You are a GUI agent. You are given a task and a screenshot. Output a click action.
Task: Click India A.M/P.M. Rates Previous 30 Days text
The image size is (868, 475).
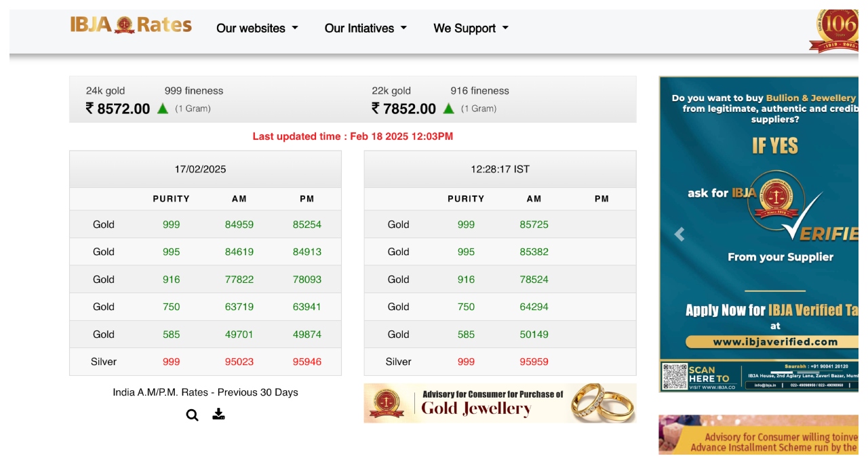[205, 392]
